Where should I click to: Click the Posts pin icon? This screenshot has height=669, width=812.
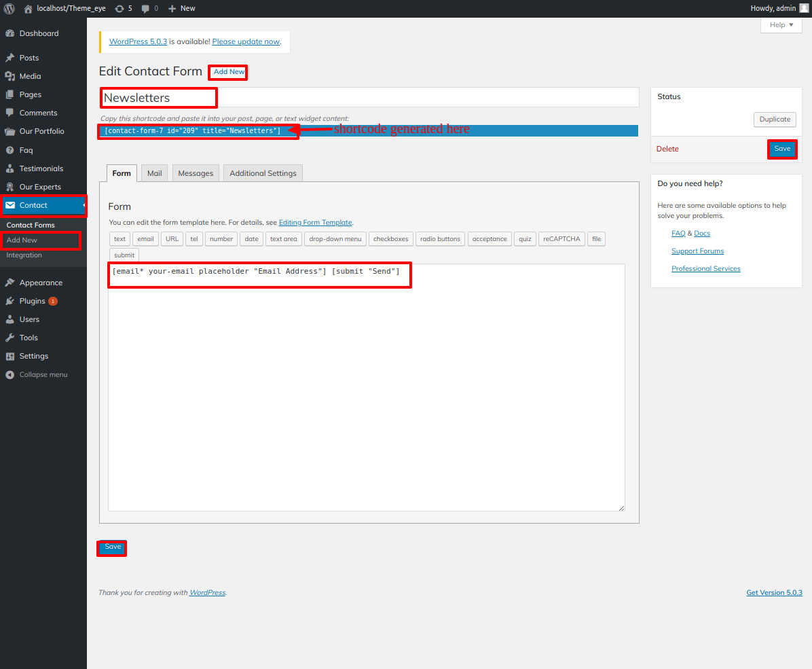coord(10,58)
